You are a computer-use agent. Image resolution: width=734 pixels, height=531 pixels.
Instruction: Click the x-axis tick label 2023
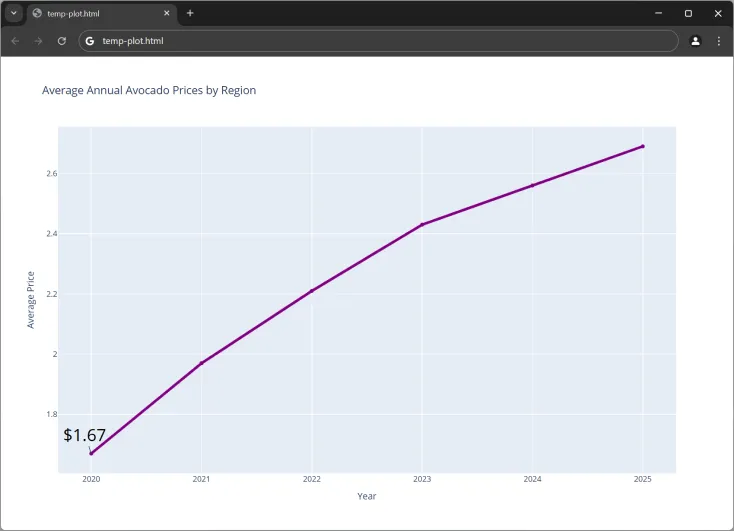pyautogui.click(x=422, y=479)
